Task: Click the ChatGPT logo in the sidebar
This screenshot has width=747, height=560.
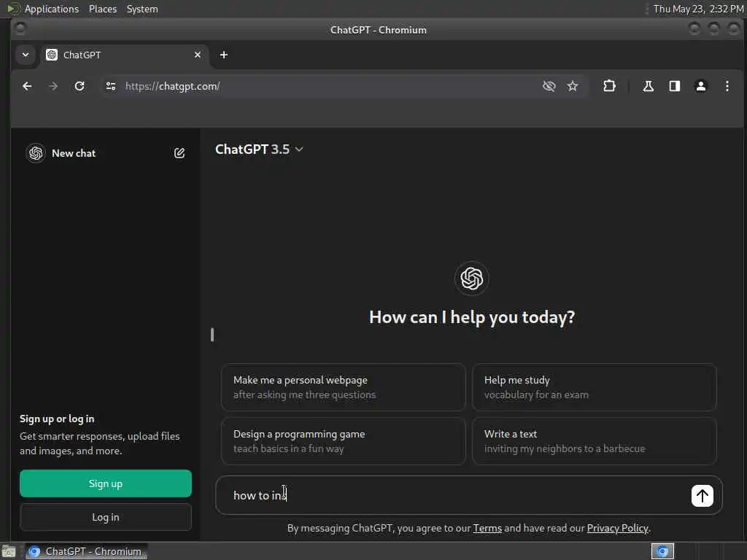Action: (x=36, y=153)
